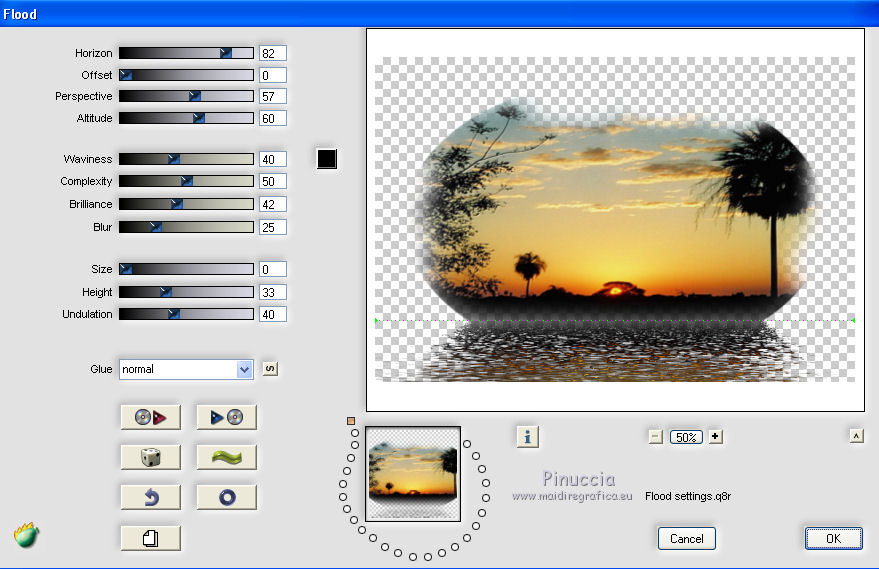Open the info 'i' button
879x569 pixels.
(x=528, y=436)
